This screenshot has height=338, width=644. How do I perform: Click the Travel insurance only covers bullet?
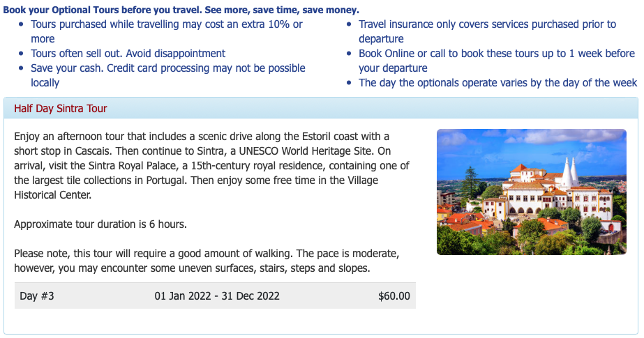pos(487,31)
